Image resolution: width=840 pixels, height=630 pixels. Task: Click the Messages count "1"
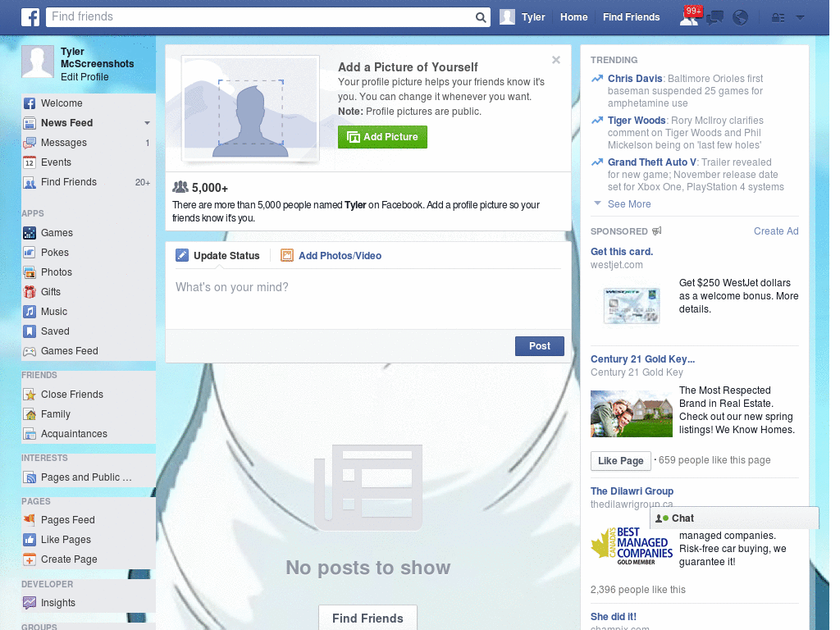[148, 143]
